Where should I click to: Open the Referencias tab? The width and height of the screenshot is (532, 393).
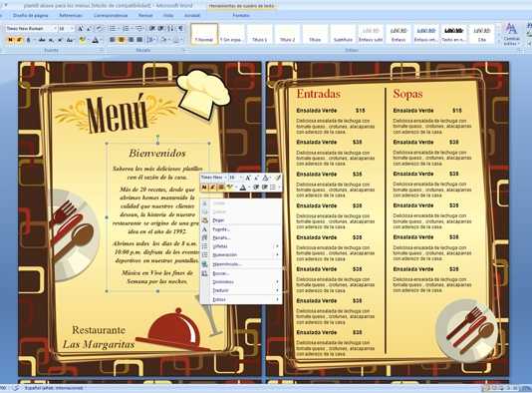71,15
